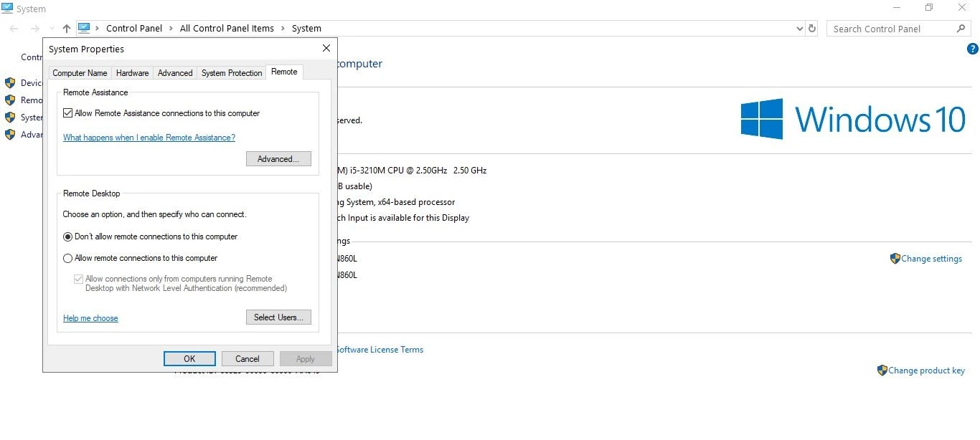This screenshot has width=980, height=440.
Task: Select the Remote tab
Action: coord(284,72)
